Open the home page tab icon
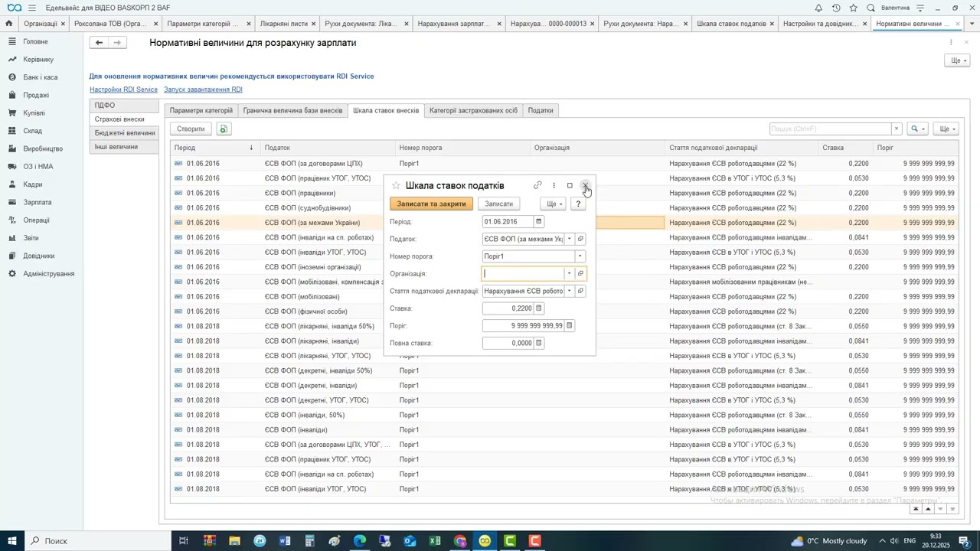Screen dimensions: 980x551 [8, 24]
